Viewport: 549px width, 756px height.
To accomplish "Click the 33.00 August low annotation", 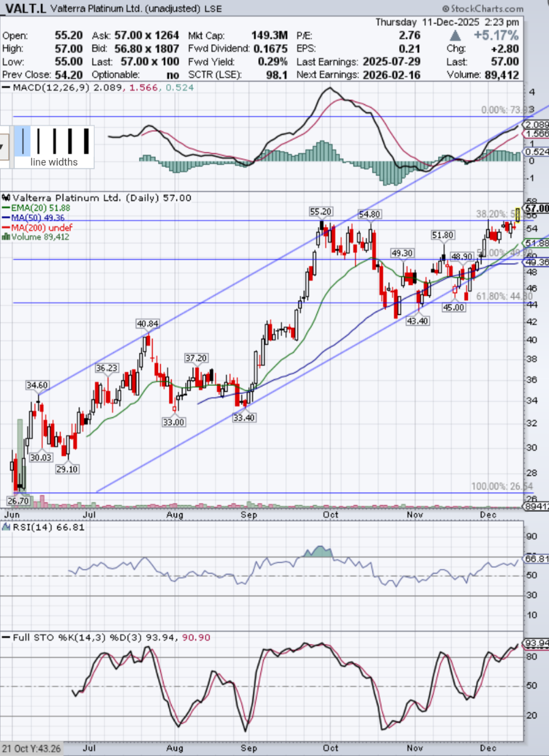I will click(174, 422).
